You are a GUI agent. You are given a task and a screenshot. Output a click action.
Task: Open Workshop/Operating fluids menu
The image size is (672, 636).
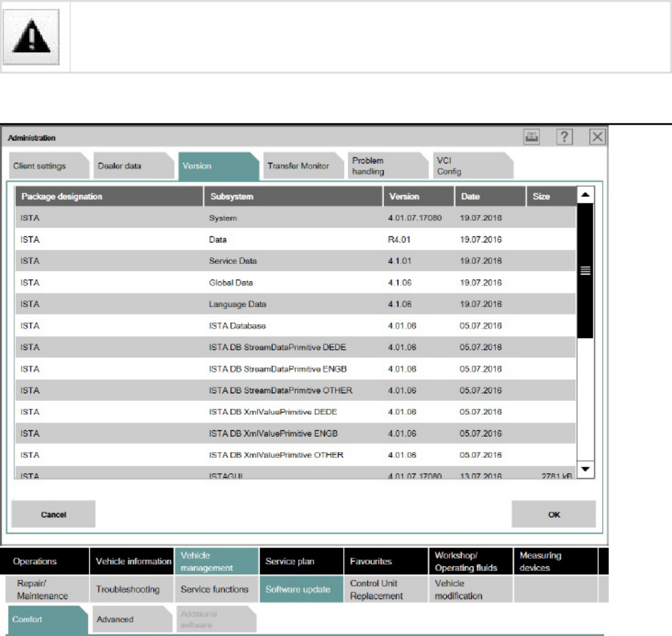471,561
